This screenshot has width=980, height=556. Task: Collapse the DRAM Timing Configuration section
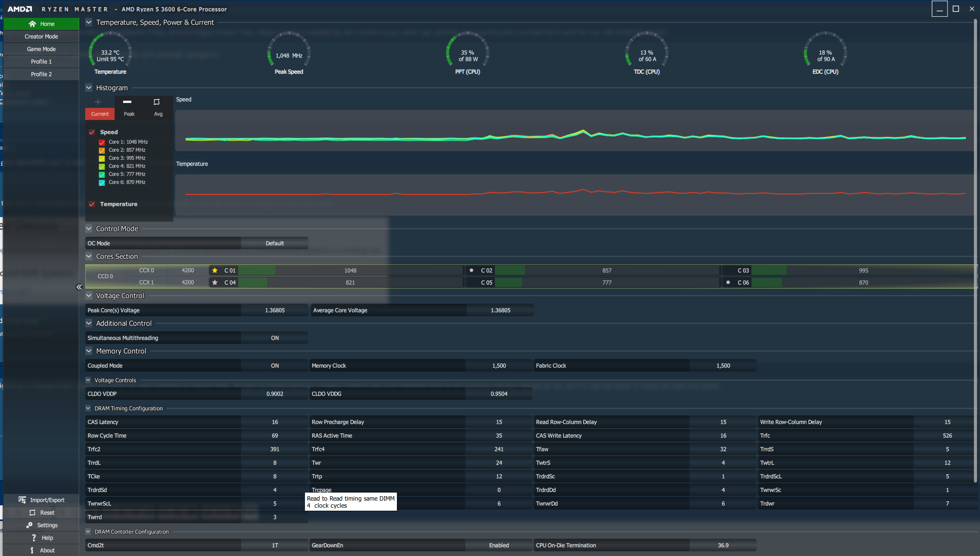click(x=88, y=408)
